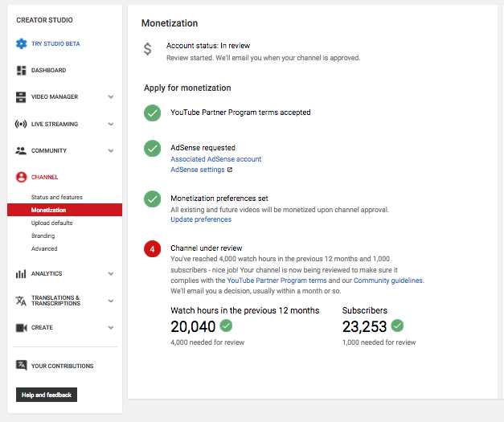Open Upload defaults submenu item
The image size is (504, 422).
51,223
